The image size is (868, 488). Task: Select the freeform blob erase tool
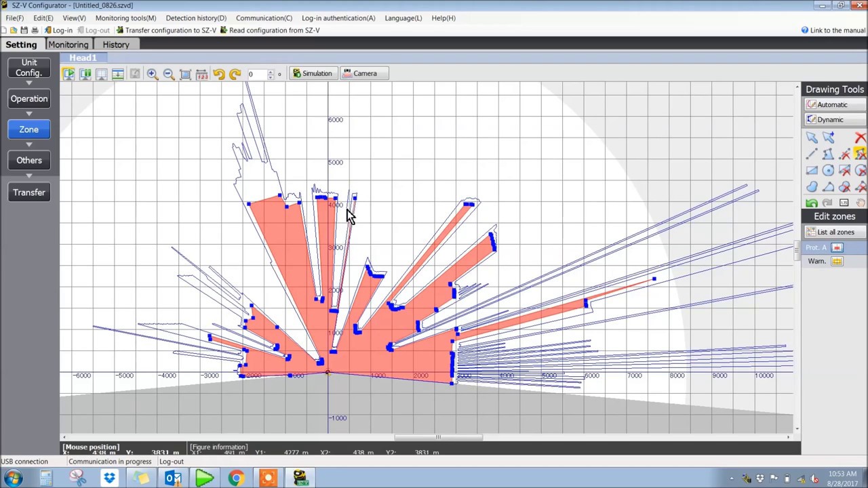[x=844, y=187]
